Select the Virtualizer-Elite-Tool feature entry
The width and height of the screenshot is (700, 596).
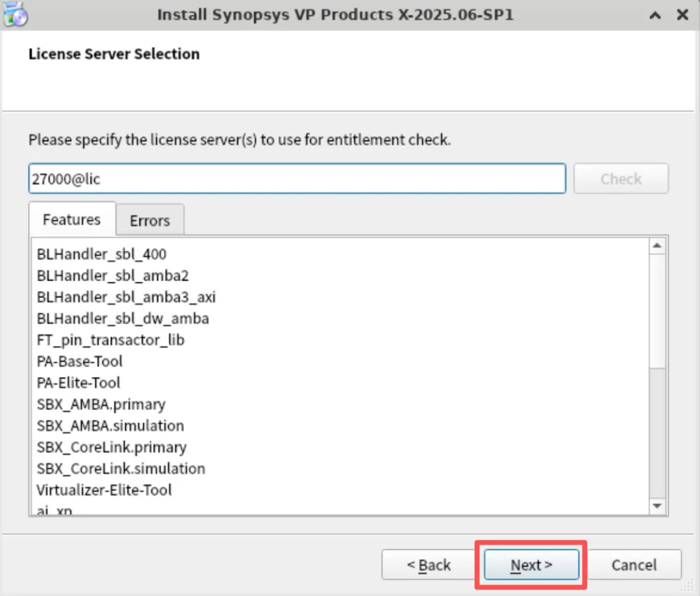[x=104, y=490]
